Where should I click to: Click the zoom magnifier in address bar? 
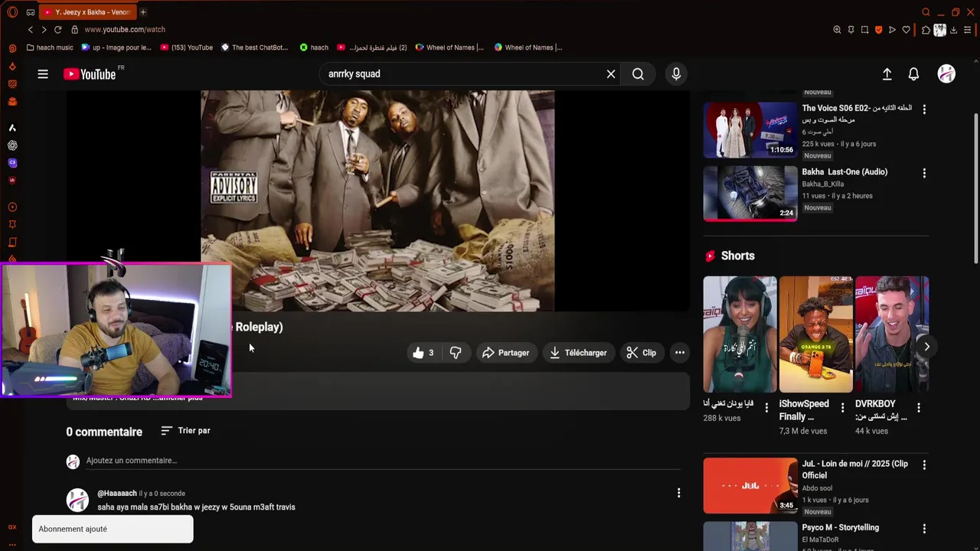[x=837, y=30]
